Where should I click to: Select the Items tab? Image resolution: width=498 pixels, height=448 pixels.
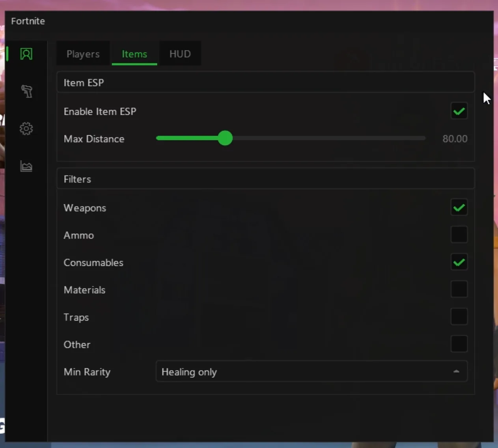click(x=134, y=54)
